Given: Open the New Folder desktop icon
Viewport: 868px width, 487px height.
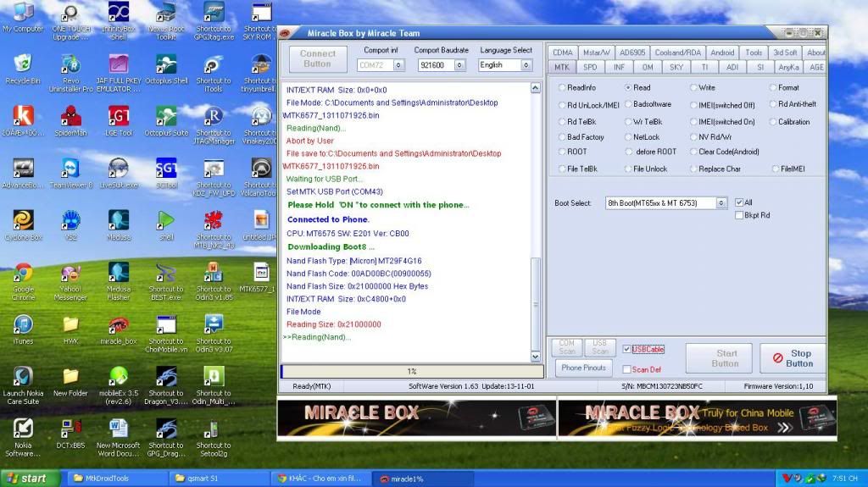Looking at the screenshot, I should 71,382.
